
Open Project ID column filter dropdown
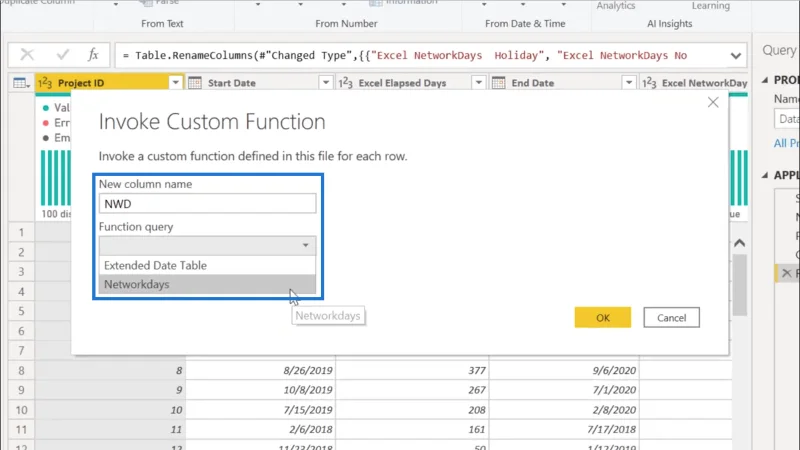[175, 83]
